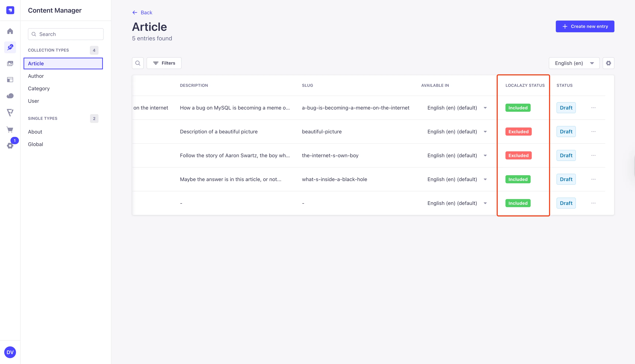Open the Marketplace cart icon
Screen dimensions: 635x364
click(x=10, y=130)
